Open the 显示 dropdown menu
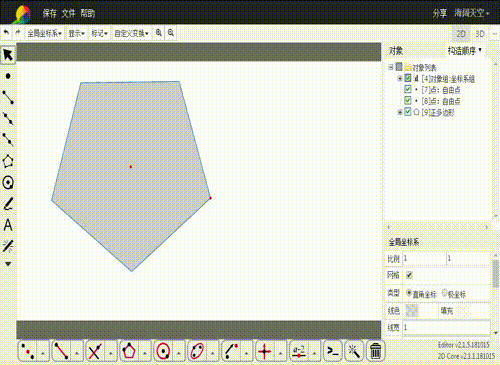Screen dimensions: 500x365 tap(76, 33)
